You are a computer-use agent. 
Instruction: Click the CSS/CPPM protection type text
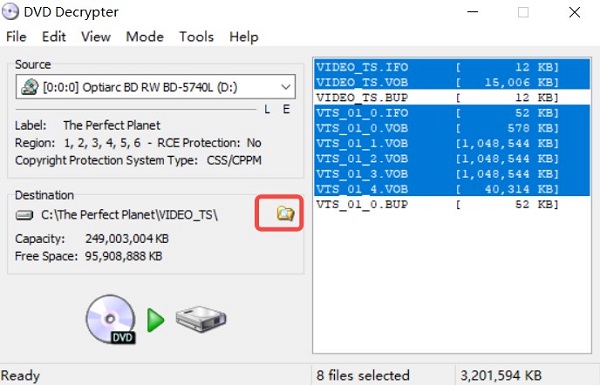[234, 160]
